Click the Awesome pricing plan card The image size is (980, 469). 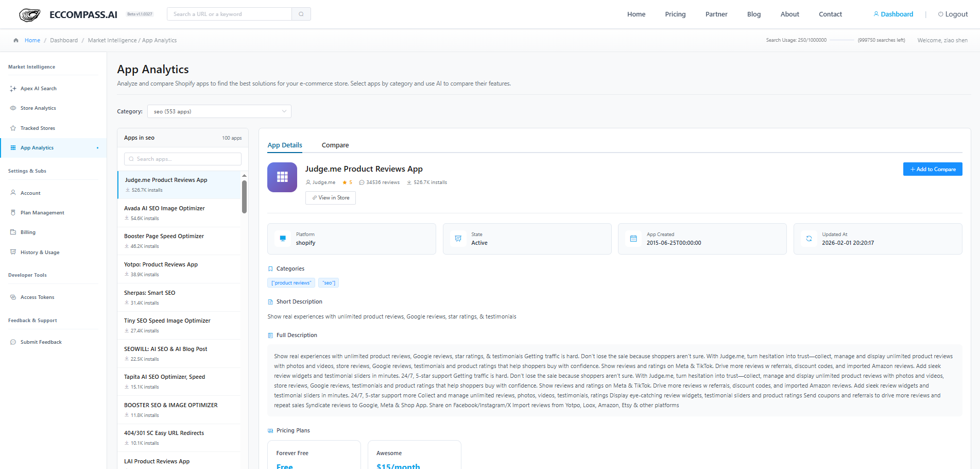tap(415, 455)
